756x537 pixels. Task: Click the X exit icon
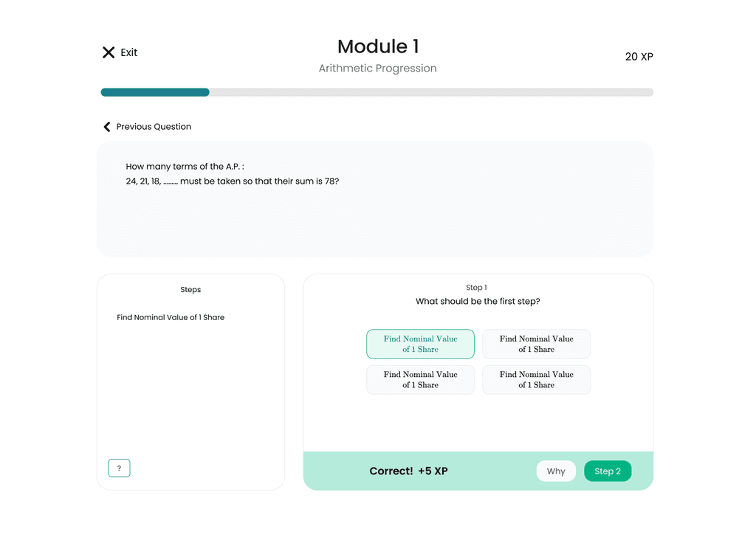click(x=109, y=52)
